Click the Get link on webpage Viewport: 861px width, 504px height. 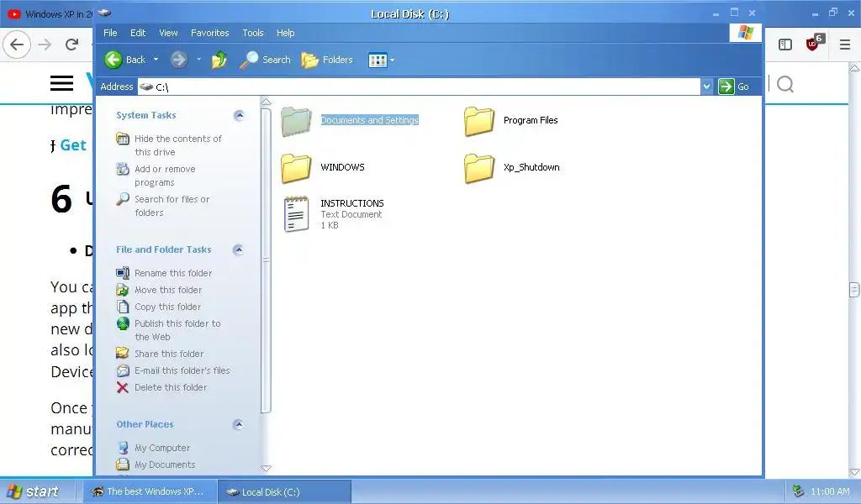(73, 145)
